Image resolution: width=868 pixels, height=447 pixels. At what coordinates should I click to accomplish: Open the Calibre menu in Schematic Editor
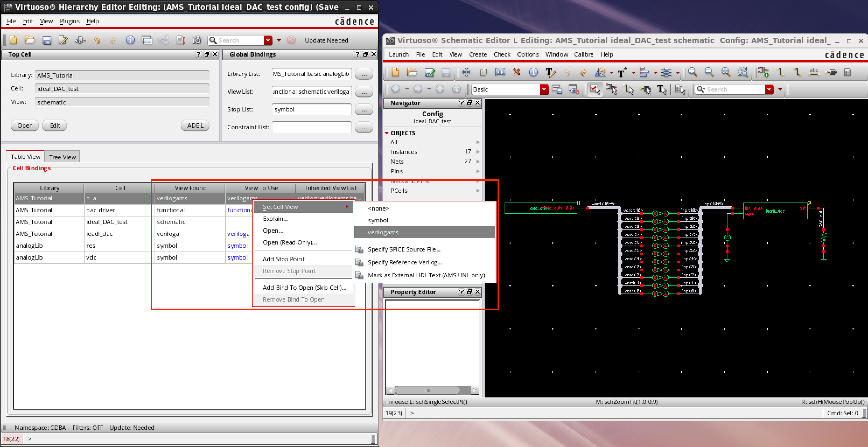(584, 54)
